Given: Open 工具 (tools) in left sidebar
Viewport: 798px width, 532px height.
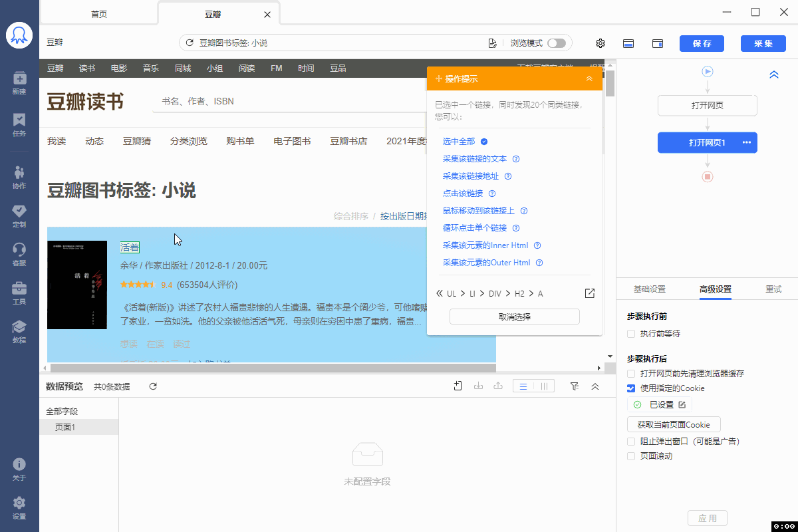Looking at the screenshot, I should click(x=19, y=293).
